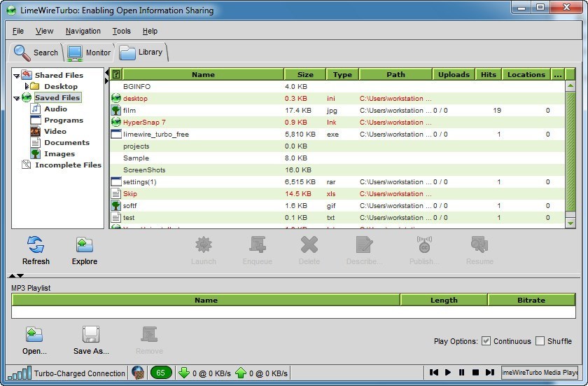Viewport: 588px width, 386px height.
Task: Enable the Shuffle checkbox
Action: (540, 341)
